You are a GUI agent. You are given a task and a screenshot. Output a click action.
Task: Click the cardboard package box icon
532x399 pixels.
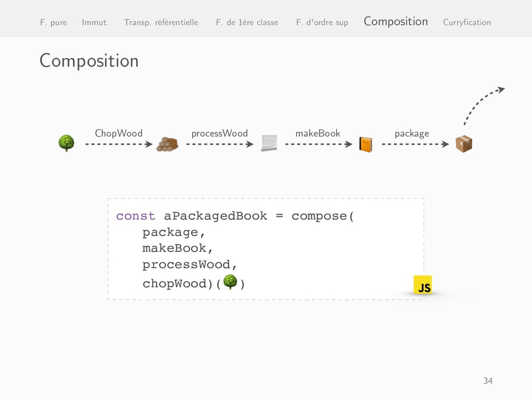pos(464,144)
